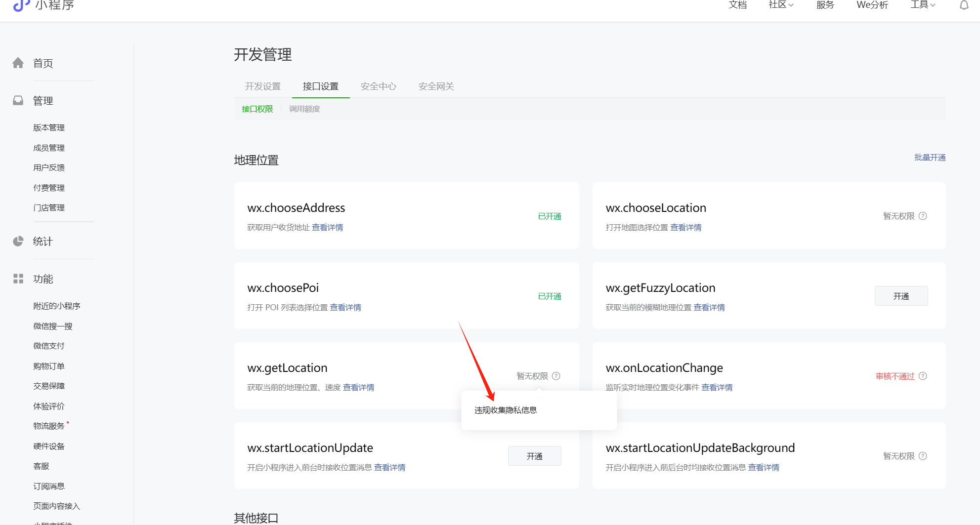Open the notification bell icon
The image size is (980, 525).
coord(964,5)
